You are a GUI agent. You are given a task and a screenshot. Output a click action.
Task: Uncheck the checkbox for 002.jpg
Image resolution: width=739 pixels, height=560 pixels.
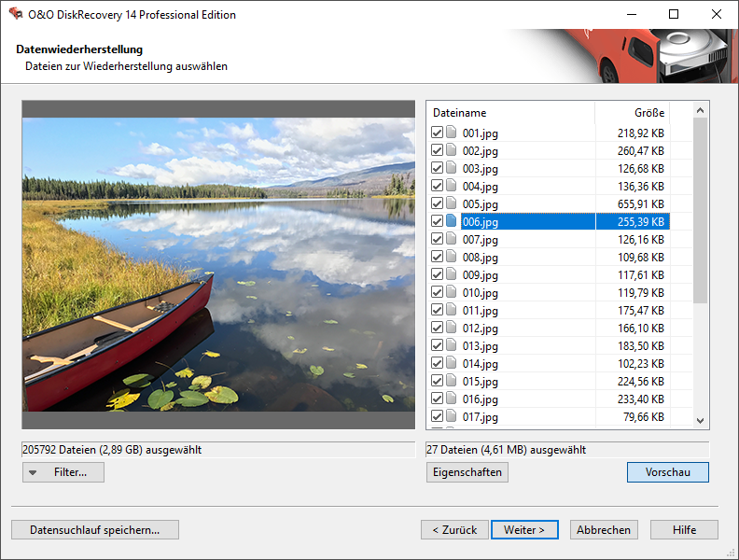(437, 151)
